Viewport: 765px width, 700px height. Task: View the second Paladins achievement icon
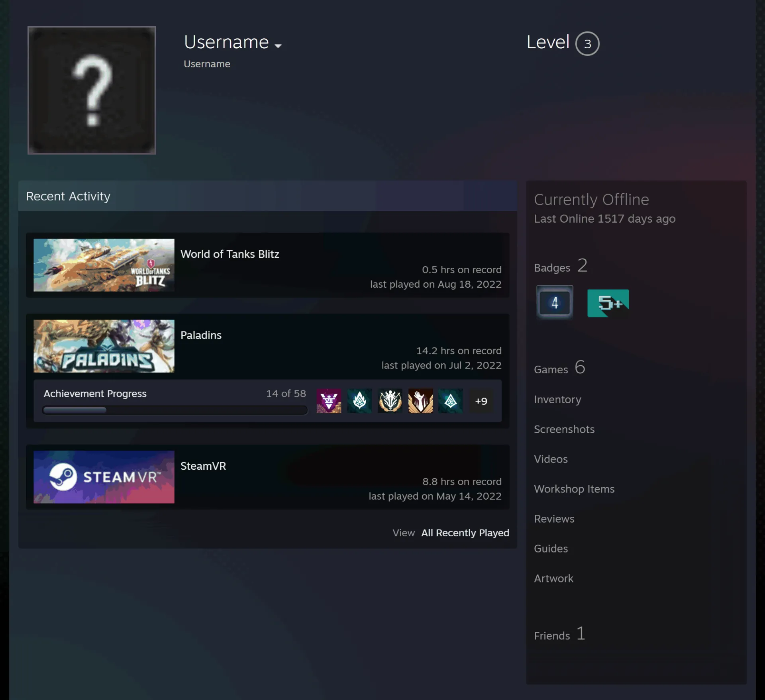pyautogui.click(x=359, y=401)
